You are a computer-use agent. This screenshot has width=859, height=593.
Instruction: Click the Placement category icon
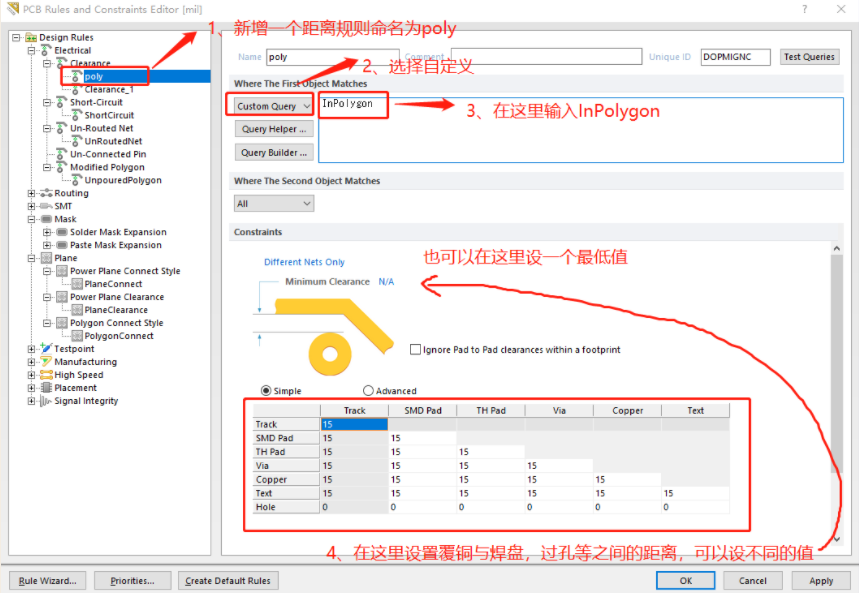point(46,388)
